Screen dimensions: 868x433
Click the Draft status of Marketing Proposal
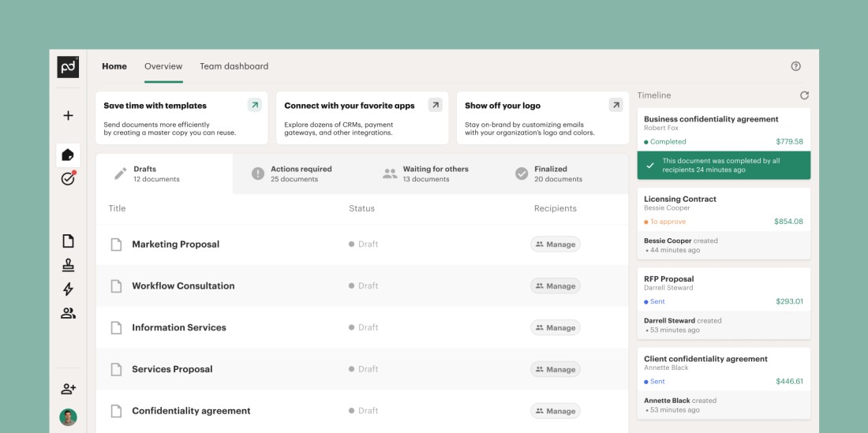coord(363,244)
